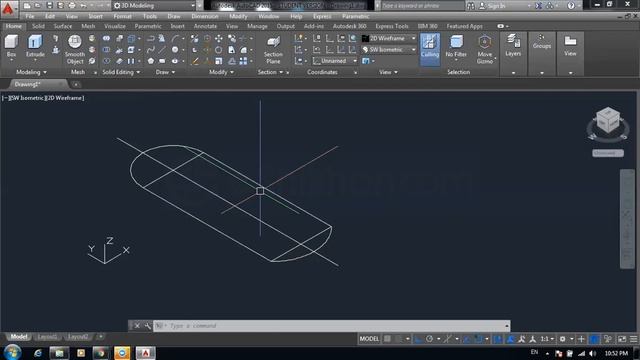Switch to the Visualize ribbon tab
The height and width of the screenshot is (360, 640).
(115, 26)
